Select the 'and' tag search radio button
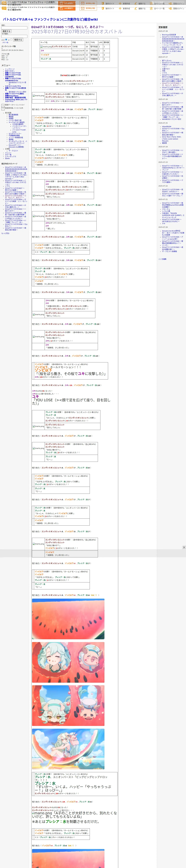Image resolution: width=186 pixels, height=868 pixels. [x=6, y=39]
